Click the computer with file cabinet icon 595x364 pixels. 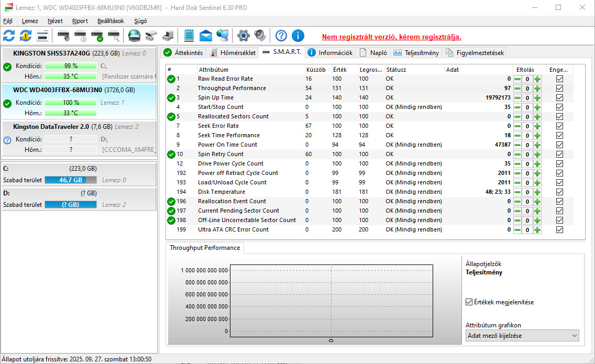tap(168, 36)
